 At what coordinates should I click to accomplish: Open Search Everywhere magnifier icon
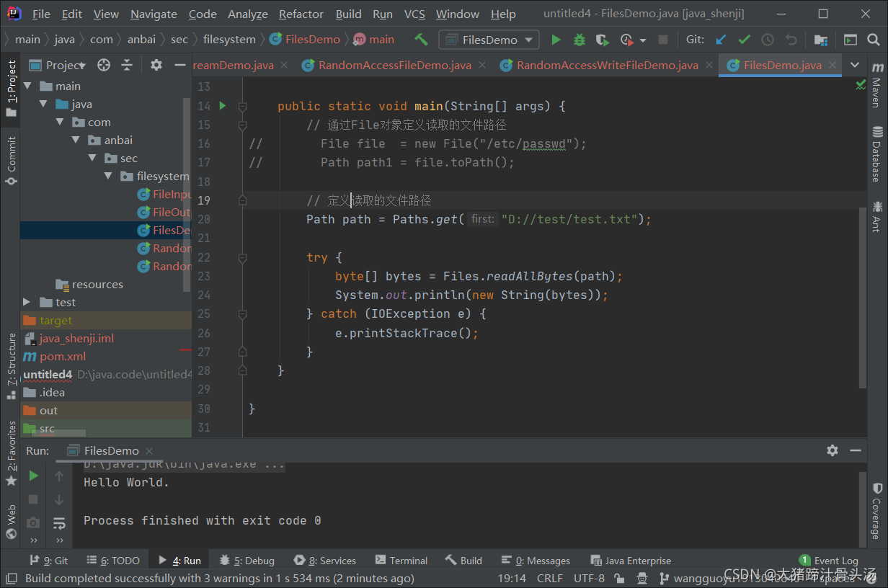[874, 40]
